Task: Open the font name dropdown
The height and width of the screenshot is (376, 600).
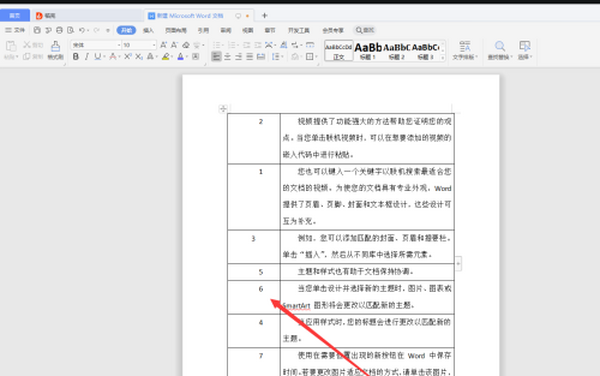Action: pos(119,45)
